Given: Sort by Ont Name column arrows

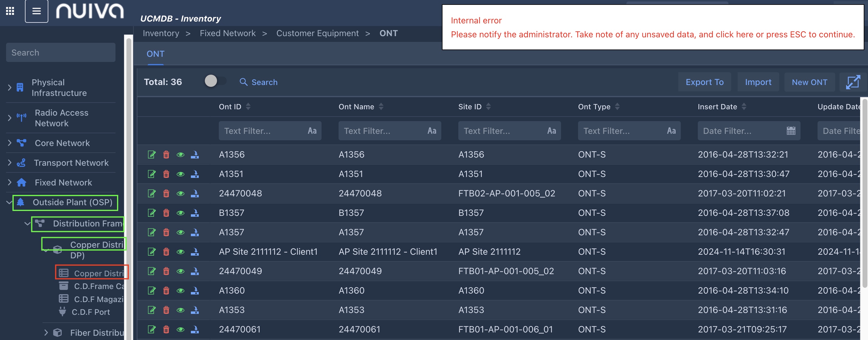Looking at the screenshot, I should pos(381,107).
